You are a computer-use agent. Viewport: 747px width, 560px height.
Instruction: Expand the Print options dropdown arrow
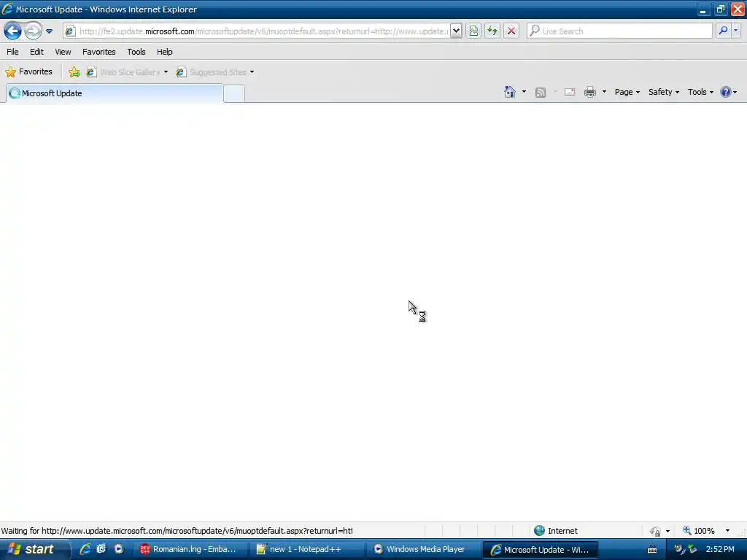[604, 92]
